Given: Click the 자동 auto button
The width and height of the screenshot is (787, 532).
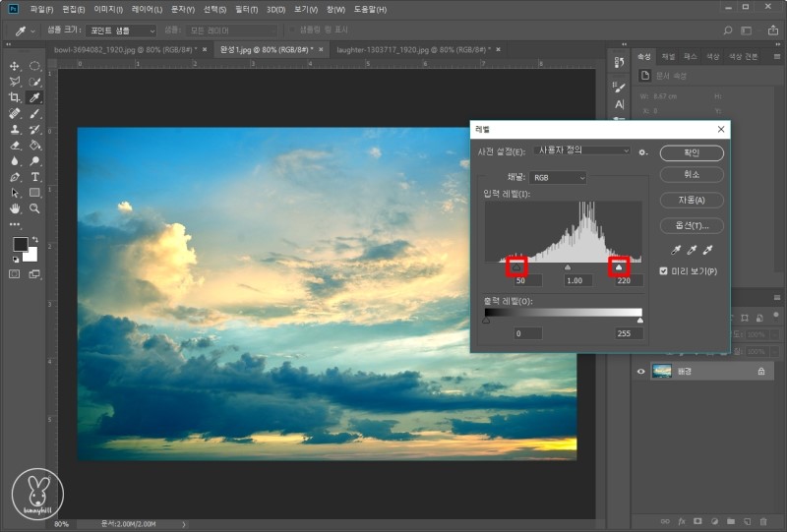Looking at the screenshot, I should (692, 200).
